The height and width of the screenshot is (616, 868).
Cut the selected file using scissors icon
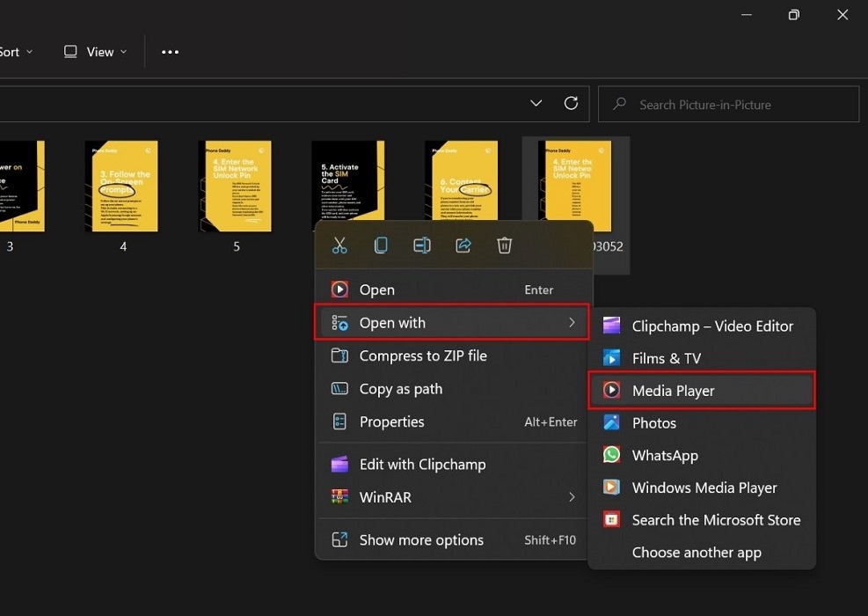340,245
